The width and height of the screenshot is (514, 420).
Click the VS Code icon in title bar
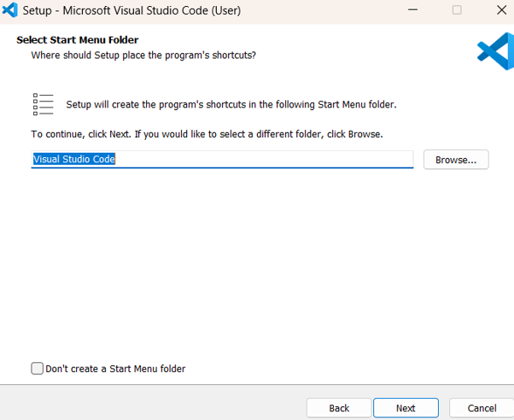pos(10,10)
